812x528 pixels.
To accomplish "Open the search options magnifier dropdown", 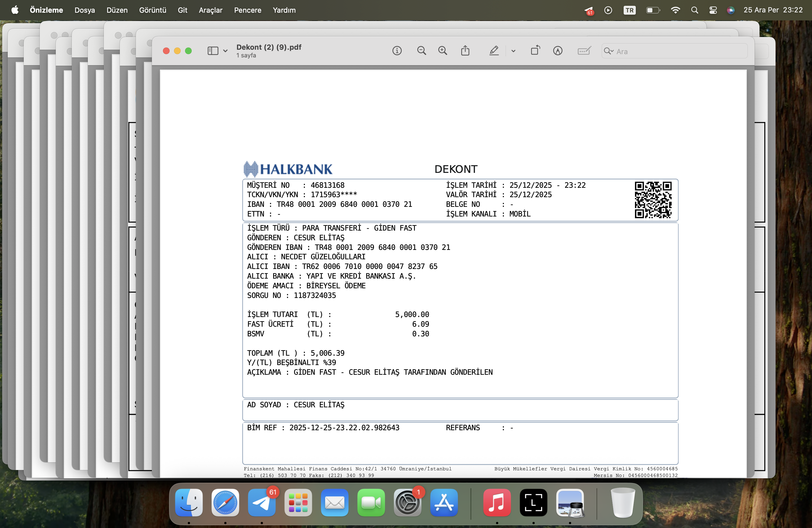I will click(x=609, y=51).
